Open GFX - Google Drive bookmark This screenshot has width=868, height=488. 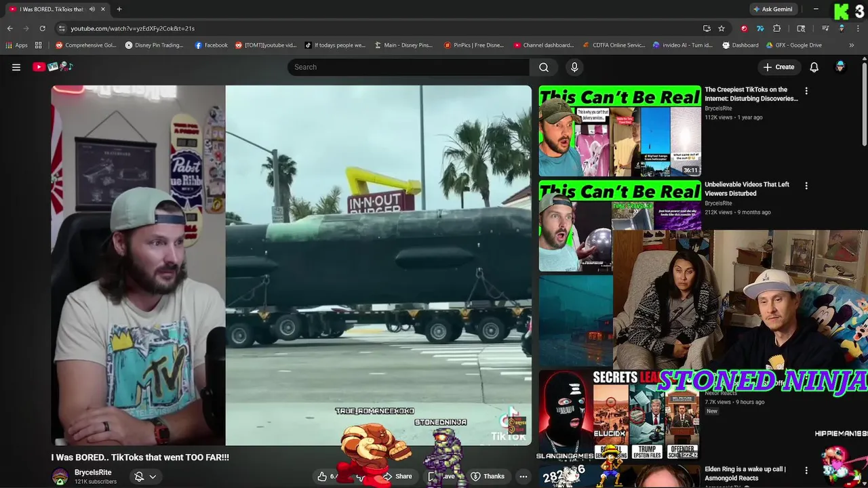794,45
